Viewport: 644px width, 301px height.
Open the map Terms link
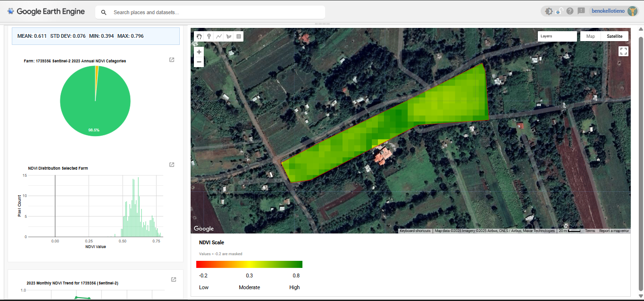(590, 231)
